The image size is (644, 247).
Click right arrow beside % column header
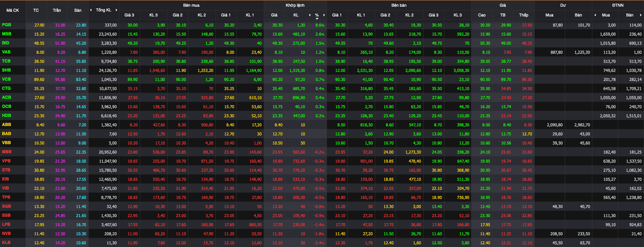(324, 15)
